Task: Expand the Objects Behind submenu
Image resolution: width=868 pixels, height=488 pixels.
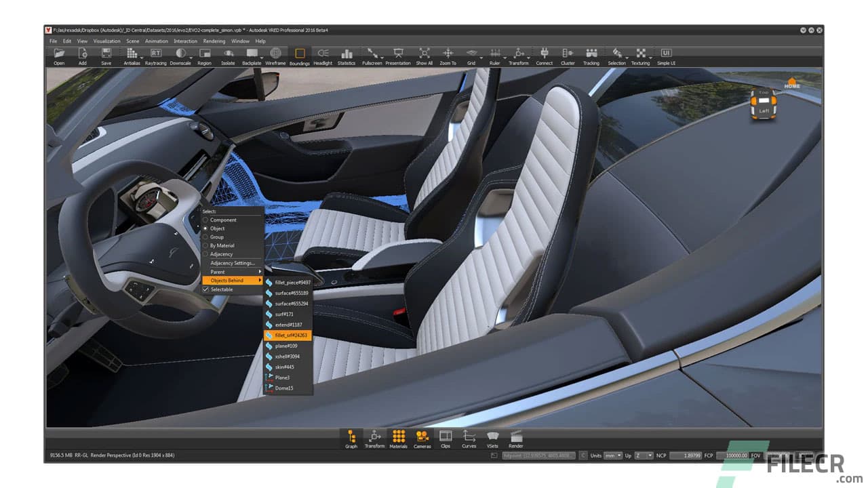Action: coord(225,280)
